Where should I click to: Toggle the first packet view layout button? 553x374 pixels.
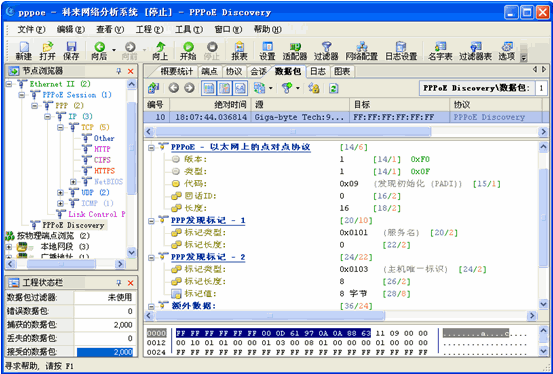(209, 88)
